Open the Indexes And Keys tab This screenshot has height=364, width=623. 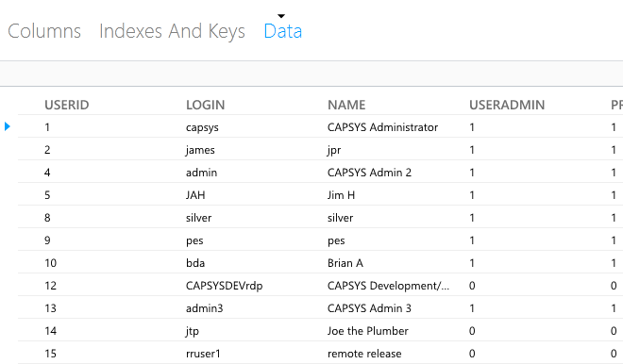pos(172,31)
